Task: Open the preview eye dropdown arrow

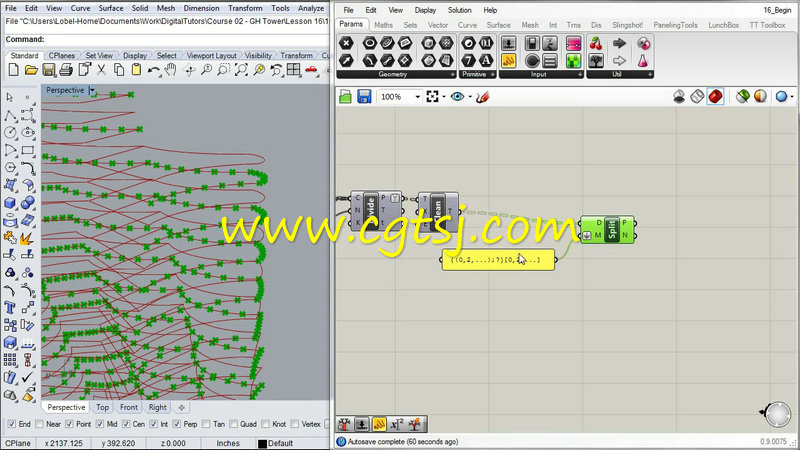Action: point(470,97)
